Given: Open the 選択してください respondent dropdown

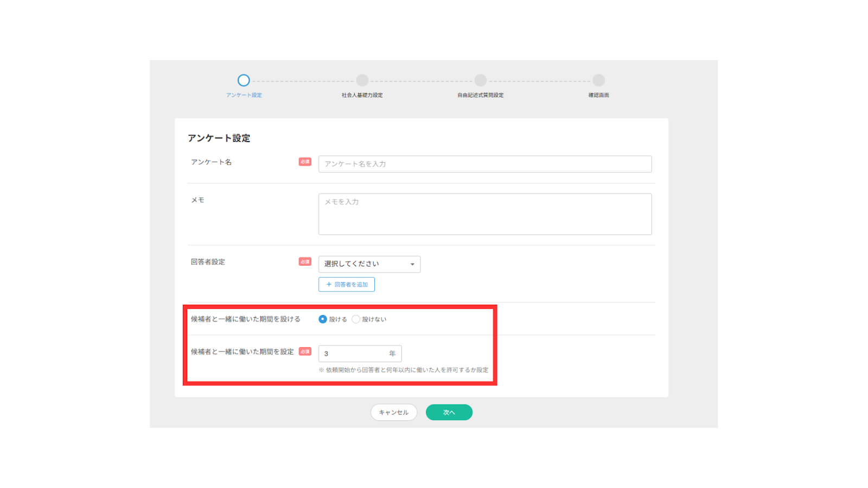Looking at the screenshot, I should coord(369,264).
